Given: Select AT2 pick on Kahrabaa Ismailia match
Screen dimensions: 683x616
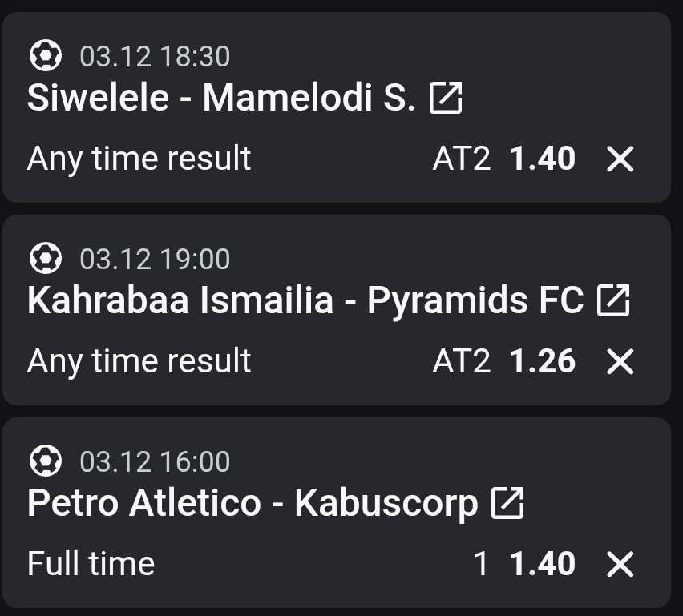Looking at the screenshot, I should point(461,362).
